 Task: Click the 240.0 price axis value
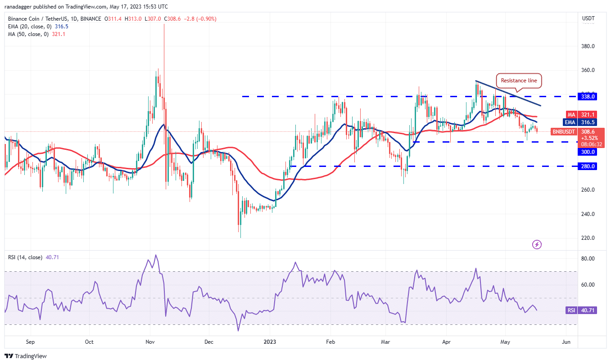click(588, 214)
